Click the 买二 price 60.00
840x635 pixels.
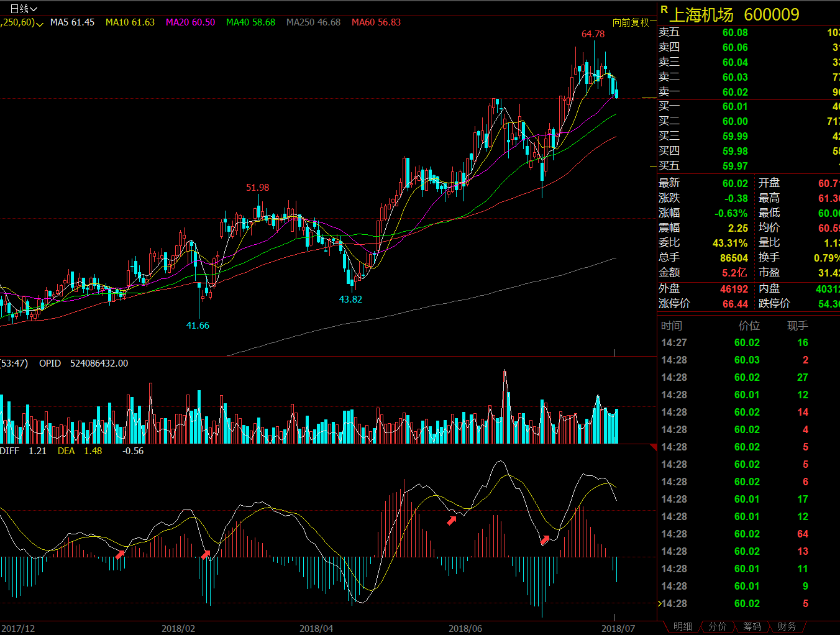point(735,121)
